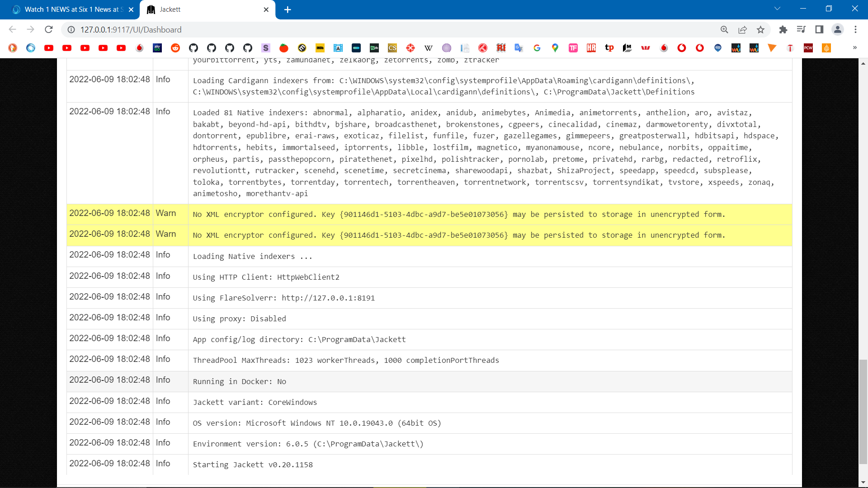Bookmark the page using the star icon
Image resolution: width=868 pixels, height=488 pixels.
760,29
